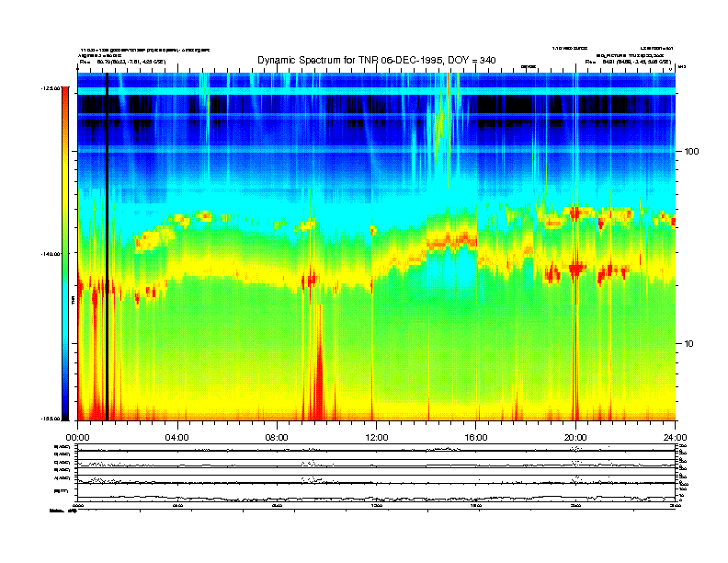Click the 04:00 time axis label
Viewport: 728px width, 563px height.
click(177, 438)
